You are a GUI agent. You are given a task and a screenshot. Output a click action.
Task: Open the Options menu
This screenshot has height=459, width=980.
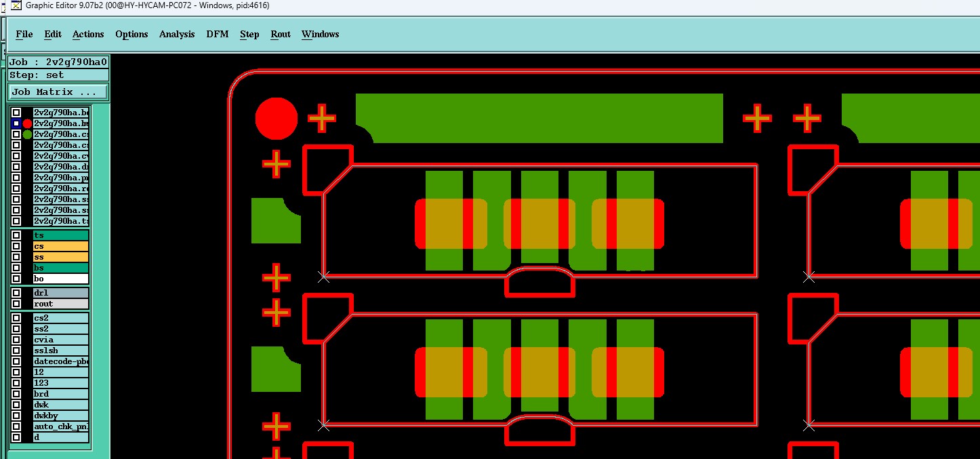click(131, 34)
